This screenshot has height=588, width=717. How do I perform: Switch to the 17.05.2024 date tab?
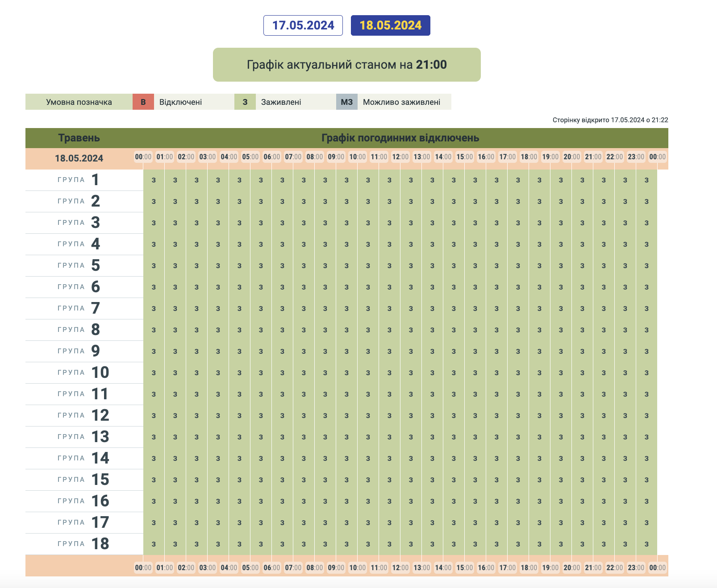(x=303, y=25)
